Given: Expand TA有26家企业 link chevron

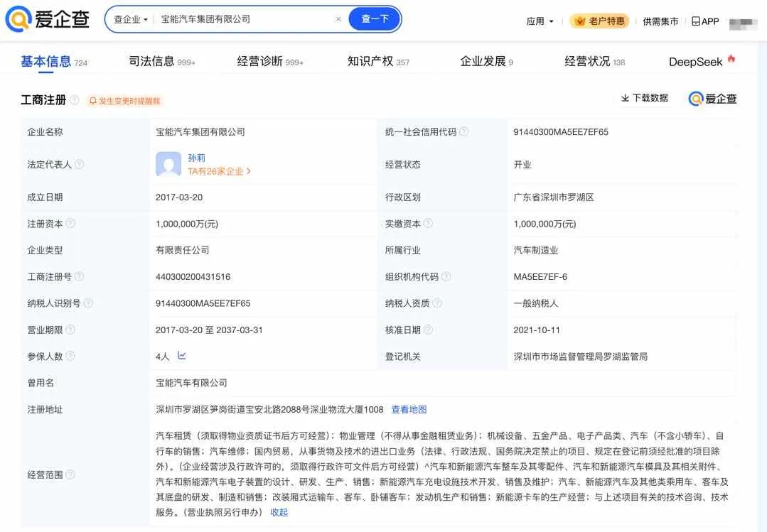Looking at the screenshot, I should 249,171.
